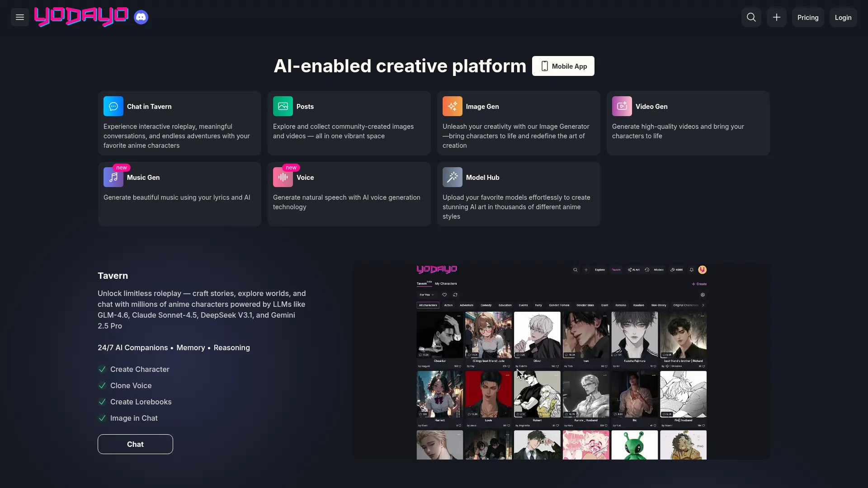Click the Oliver character thumbnail
868x488 pixels.
coord(537,334)
